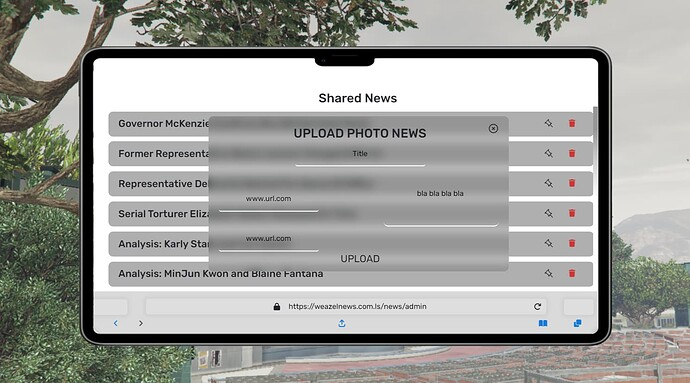The image size is (690, 383).
Task: Click the Title input field
Action: point(360,157)
